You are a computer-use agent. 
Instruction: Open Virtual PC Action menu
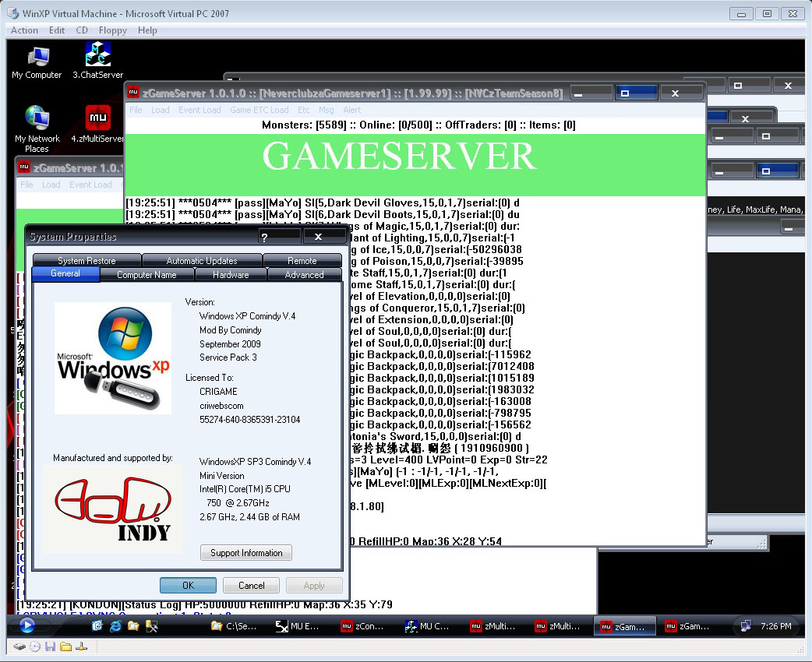pos(24,30)
